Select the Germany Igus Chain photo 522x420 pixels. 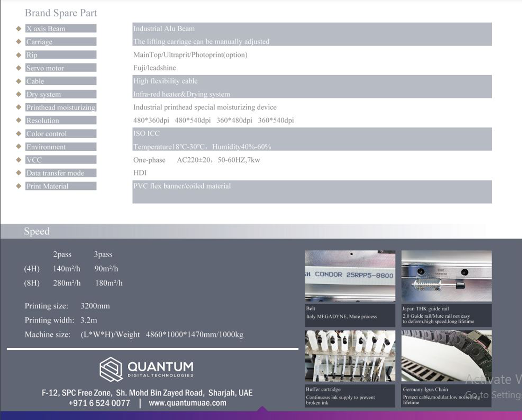click(x=446, y=356)
